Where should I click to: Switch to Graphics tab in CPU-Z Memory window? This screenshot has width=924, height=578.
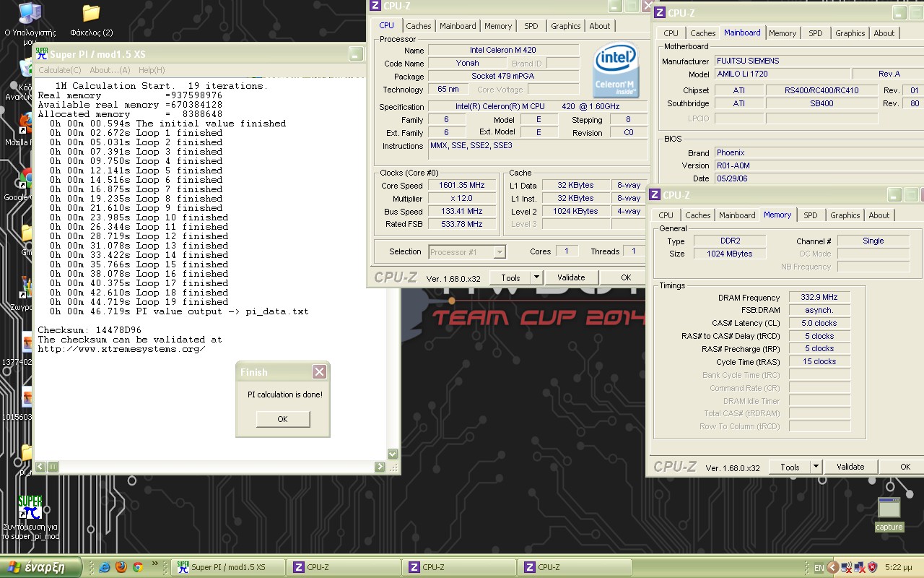[x=845, y=215]
